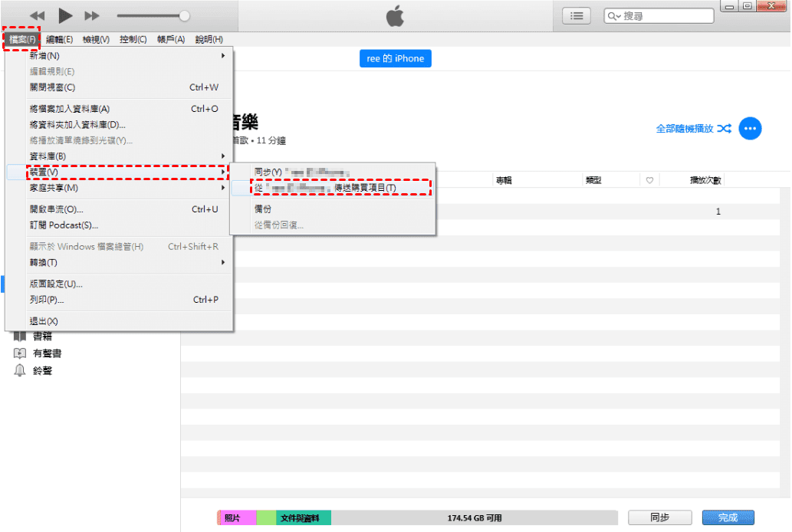The image size is (792, 532).
Task: Click the heart column header icon
Action: point(649,180)
